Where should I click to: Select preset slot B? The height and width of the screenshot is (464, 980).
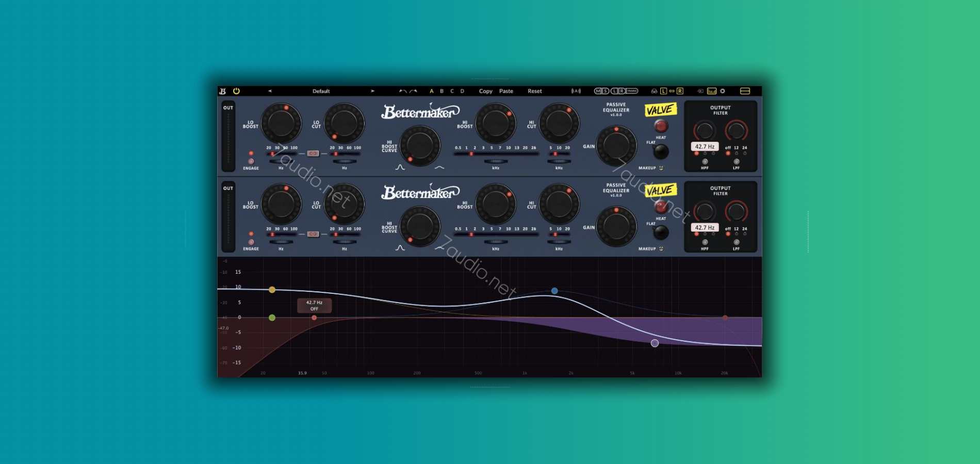coord(442,91)
